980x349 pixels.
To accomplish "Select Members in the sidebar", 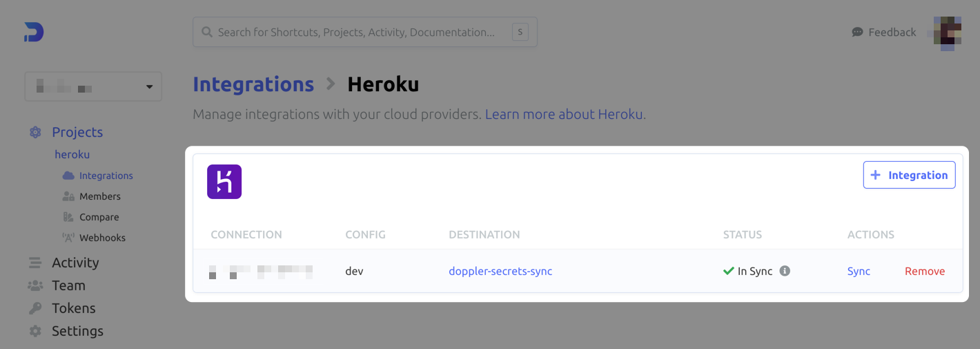I will point(100,196).
